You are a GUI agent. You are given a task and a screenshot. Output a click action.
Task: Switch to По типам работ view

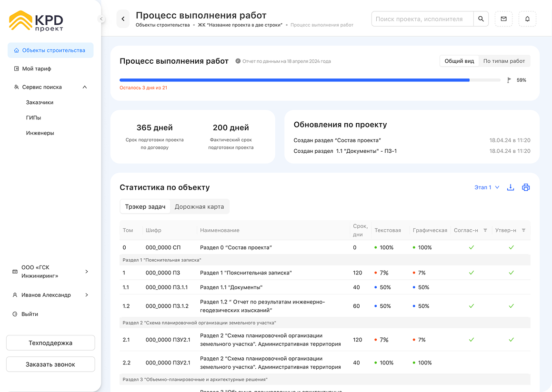pyautogui.click(x=504, y=61)
